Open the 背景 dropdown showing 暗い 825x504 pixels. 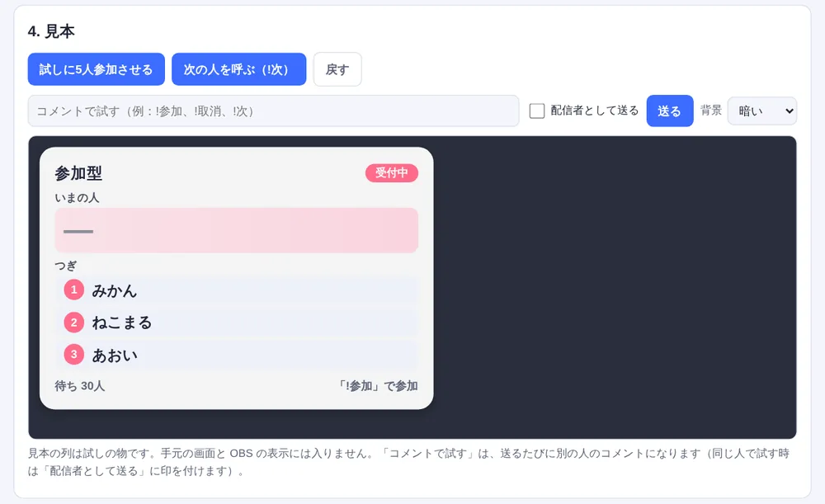coord(761,111)
